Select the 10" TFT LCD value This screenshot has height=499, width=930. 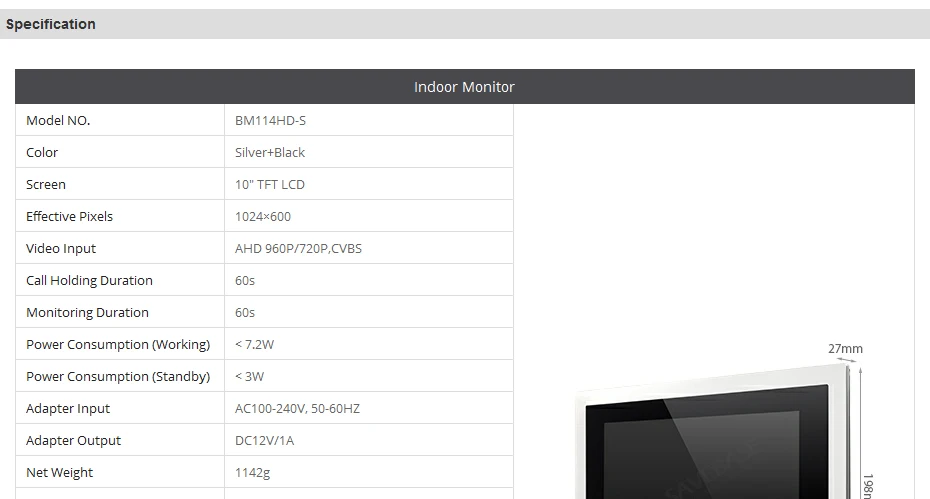pyautogui.click(x=270, y=185)
